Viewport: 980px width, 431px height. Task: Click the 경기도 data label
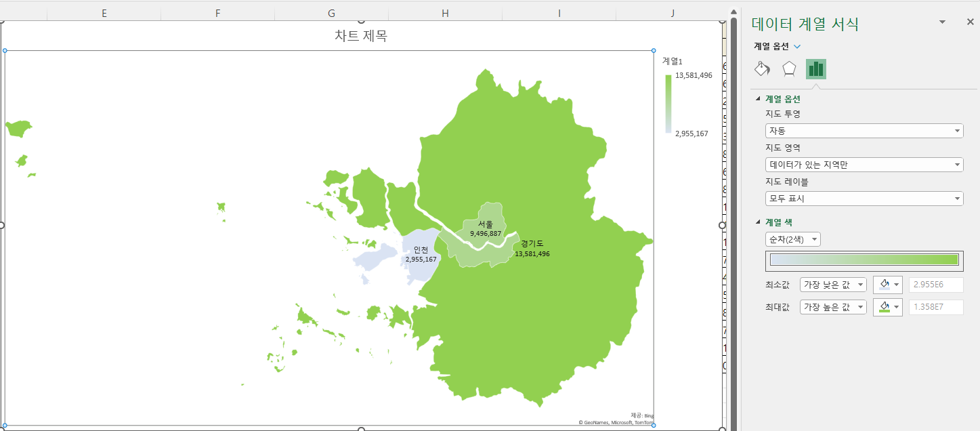tap(532, 244)
